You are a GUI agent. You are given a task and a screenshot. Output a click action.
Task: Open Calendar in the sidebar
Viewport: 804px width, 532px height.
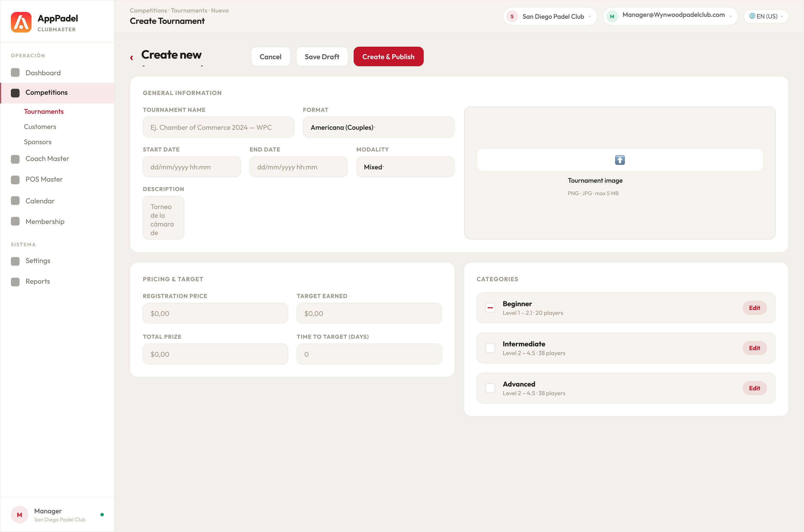[57, 201]
